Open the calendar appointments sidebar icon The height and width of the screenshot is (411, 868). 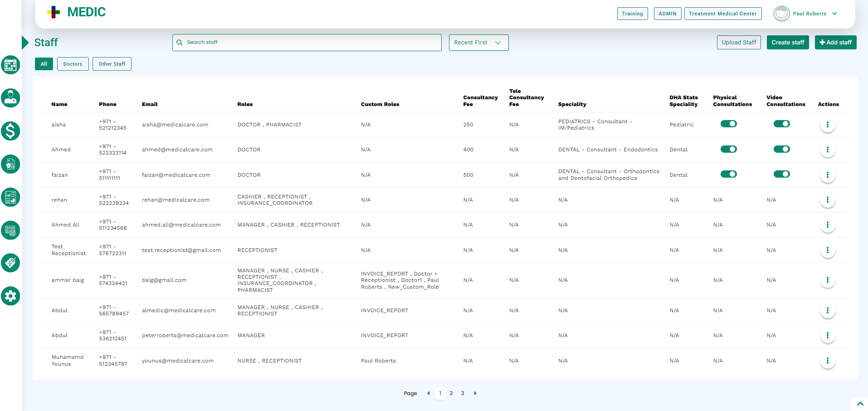[10, 65]
